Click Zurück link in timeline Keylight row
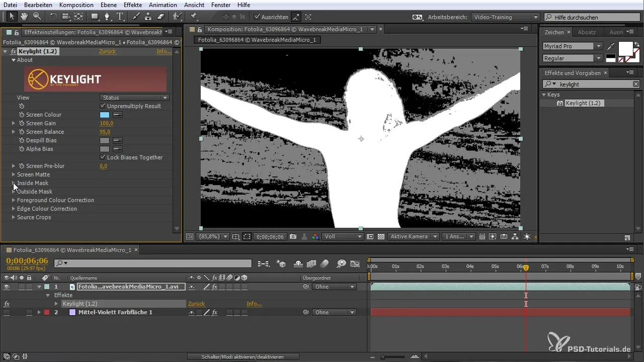This screenshot has width=644, height=362. pyautogui.click(x=196, y=304)
